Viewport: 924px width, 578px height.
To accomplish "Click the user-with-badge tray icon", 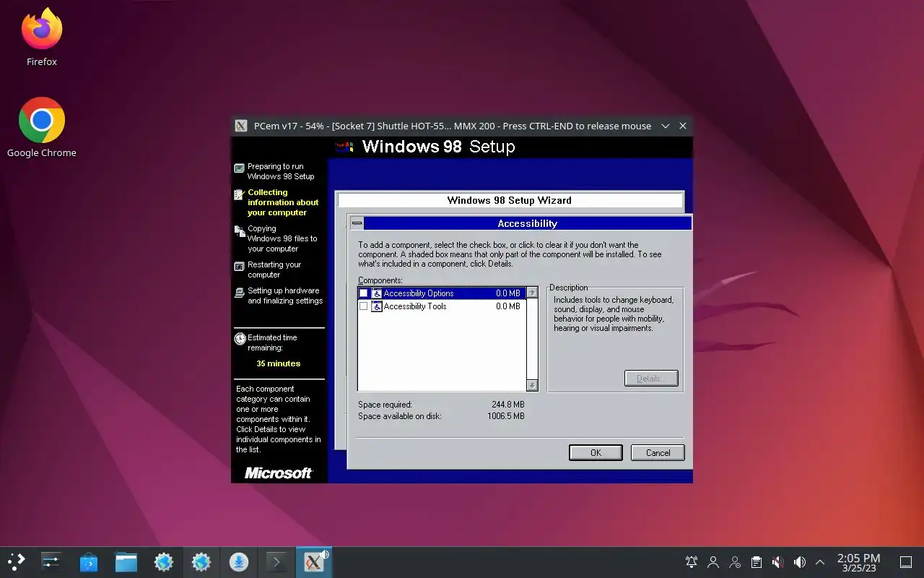I will (735, 562).
